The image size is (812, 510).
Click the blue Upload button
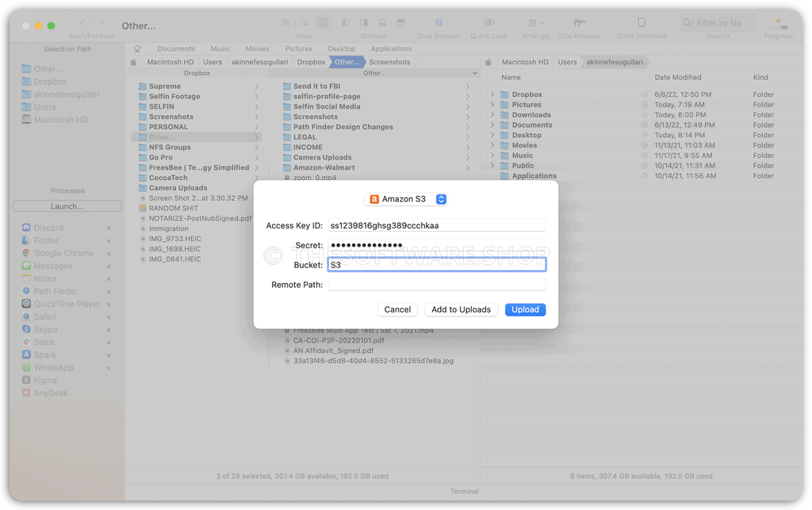[525, 309]
